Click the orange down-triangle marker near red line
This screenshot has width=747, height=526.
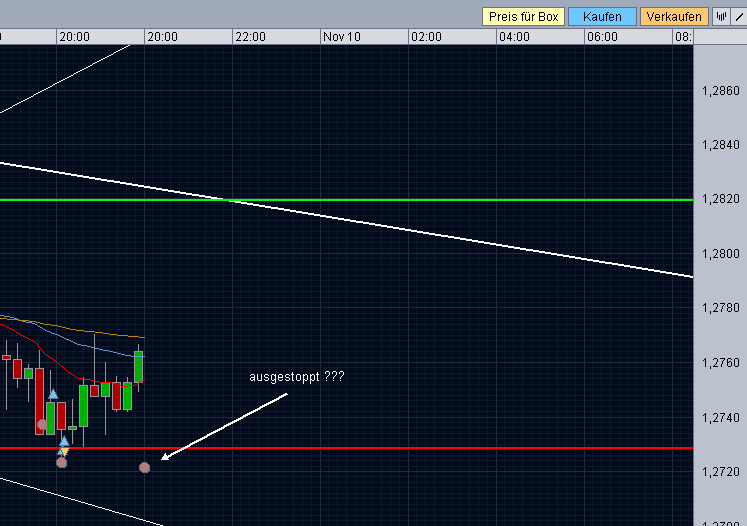click(x=63, y=450)
